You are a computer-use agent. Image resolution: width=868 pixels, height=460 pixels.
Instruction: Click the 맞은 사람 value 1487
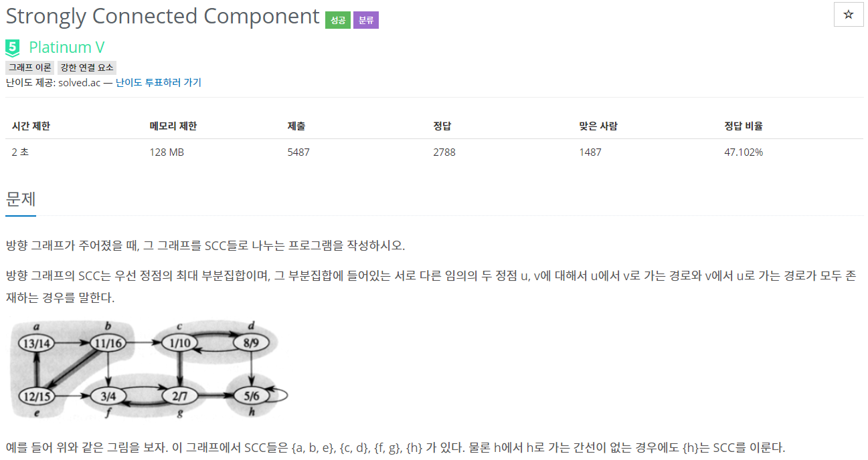click(590, 152)
